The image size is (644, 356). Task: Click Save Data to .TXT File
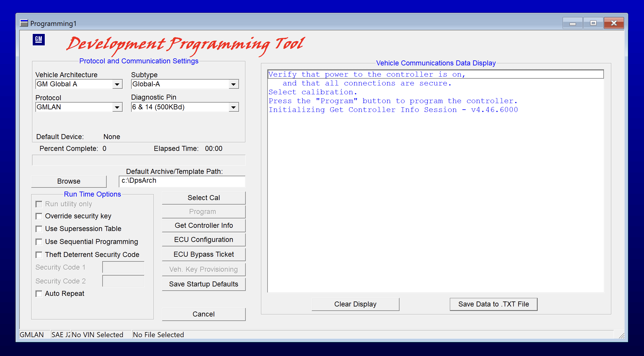point(493,304)
